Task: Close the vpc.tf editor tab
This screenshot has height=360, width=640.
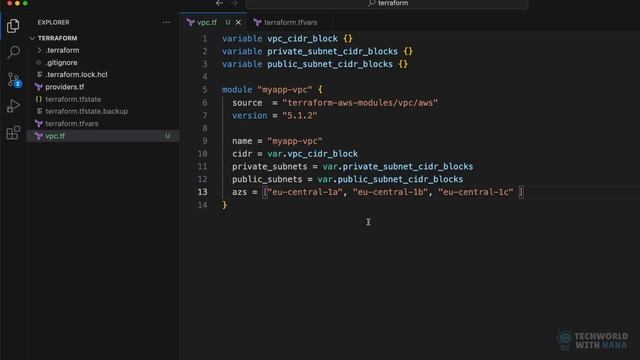Action: [238, 22]
